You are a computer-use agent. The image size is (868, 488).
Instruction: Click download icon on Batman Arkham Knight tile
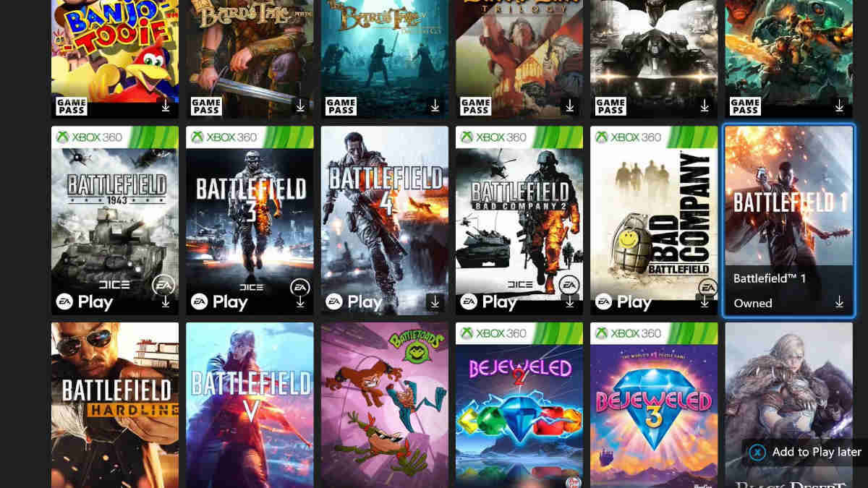tap(705, 106)
